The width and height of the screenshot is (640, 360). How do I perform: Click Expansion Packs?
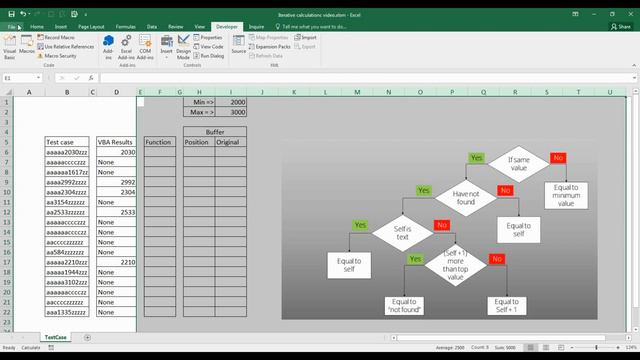pyautogui.click(x=270, y=47)
